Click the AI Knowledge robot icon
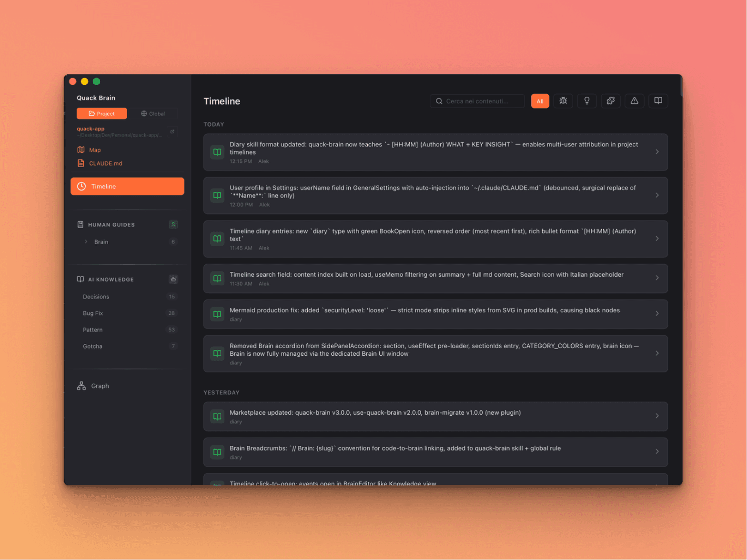Image resolution: width=747 pixels, height=560 pixels. coord(173,280)
